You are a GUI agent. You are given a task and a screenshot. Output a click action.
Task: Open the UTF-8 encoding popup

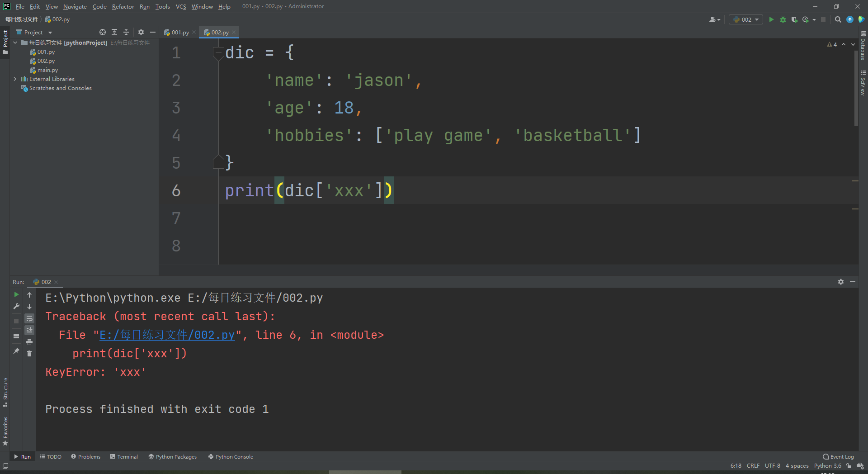773,466
